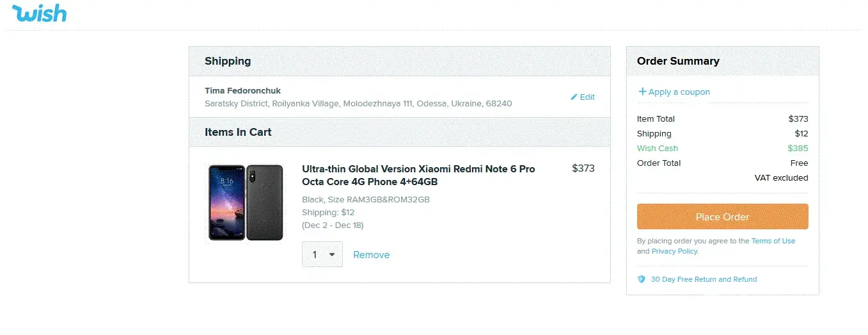Viewport: 868px width, 335px height.
Task: Click the Saratsky District shipping address text
Action: tap(358, 103)
